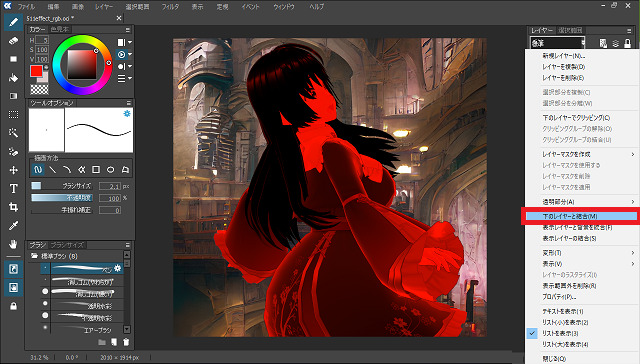640x364 pixels.
Task: Add new brush folder
Action: [102, 342]
